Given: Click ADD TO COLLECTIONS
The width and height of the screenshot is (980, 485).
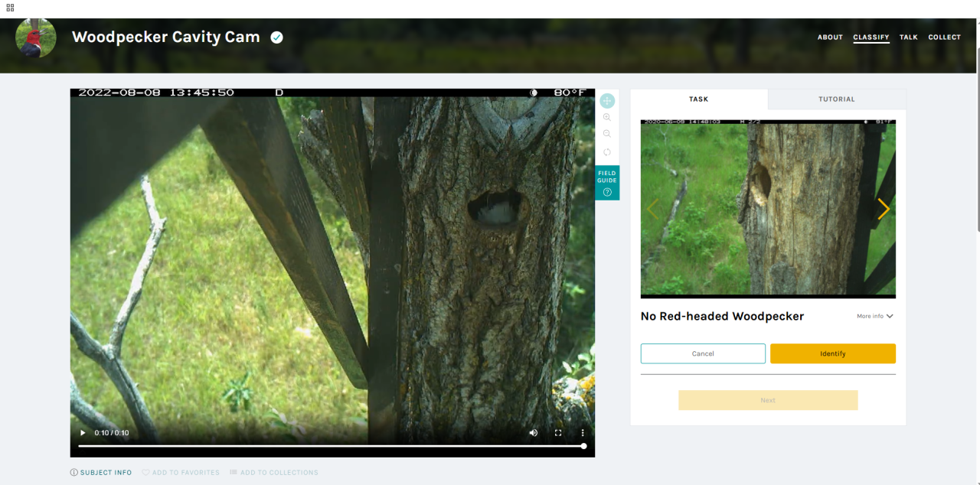Looking at the screenshot, I should pos(274,473).
